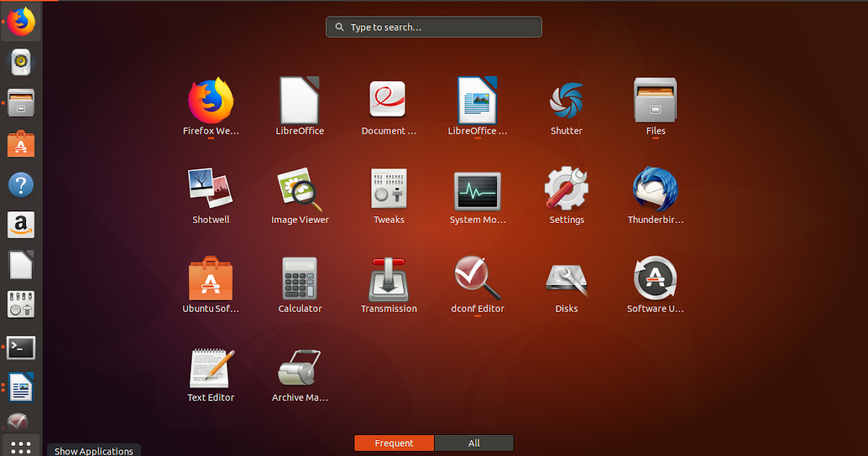868x456 pixels.
Task: Switch to the All applications view
Action: point(474,442)
